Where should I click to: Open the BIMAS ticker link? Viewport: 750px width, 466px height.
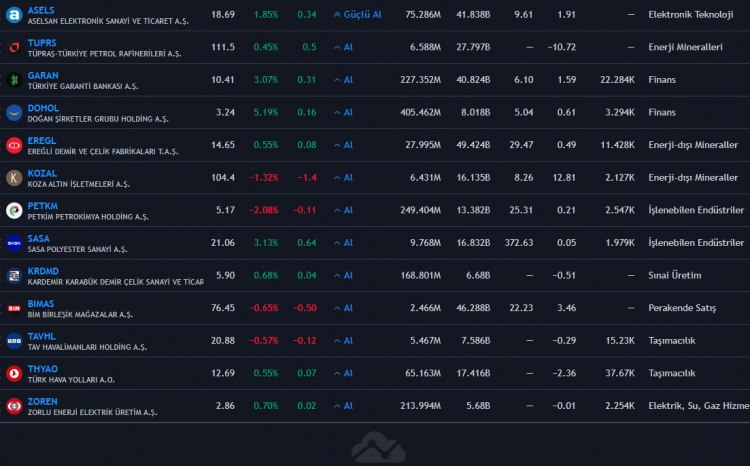[41, 303]
